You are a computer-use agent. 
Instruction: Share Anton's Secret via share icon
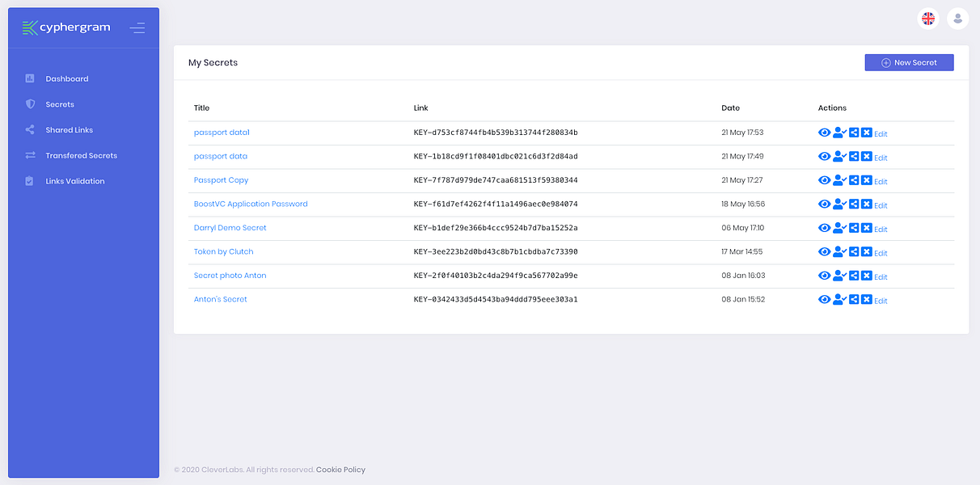[x=854, y=299]
